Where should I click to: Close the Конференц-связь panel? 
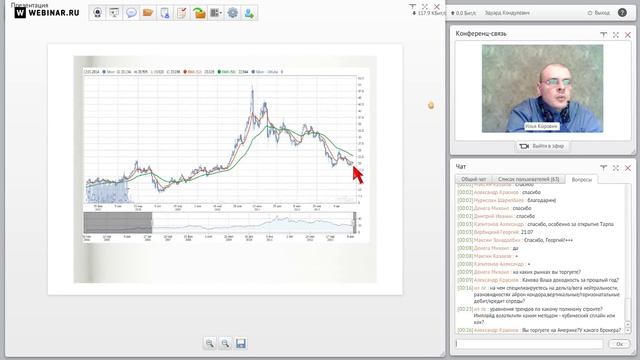click(628, 35)
